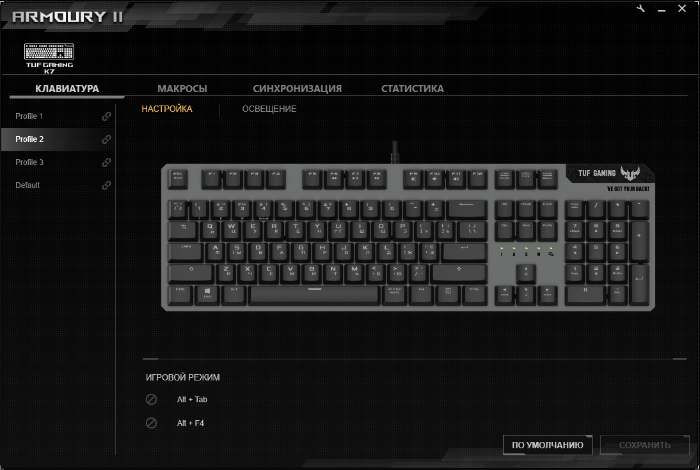Image resolution: width=700 pixels, height=470 pixels.
Task: Open settings via the wrench icon
Action: click(x=641, y=8)
